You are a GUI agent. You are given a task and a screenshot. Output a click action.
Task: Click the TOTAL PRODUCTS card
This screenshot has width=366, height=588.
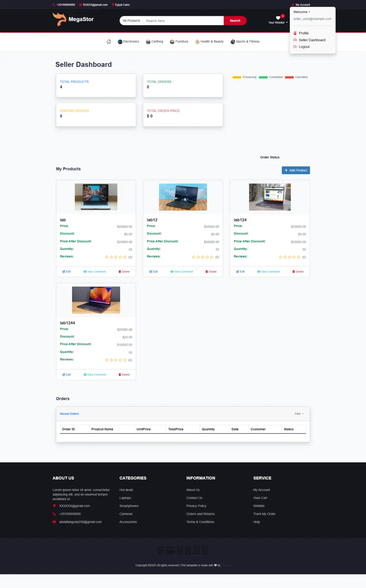tap(96, 85)
